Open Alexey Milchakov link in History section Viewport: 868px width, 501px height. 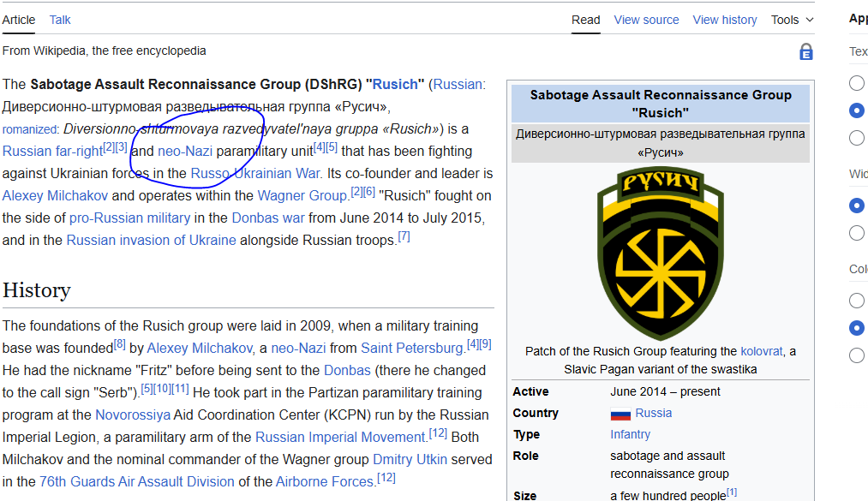[x=200, y=348]
